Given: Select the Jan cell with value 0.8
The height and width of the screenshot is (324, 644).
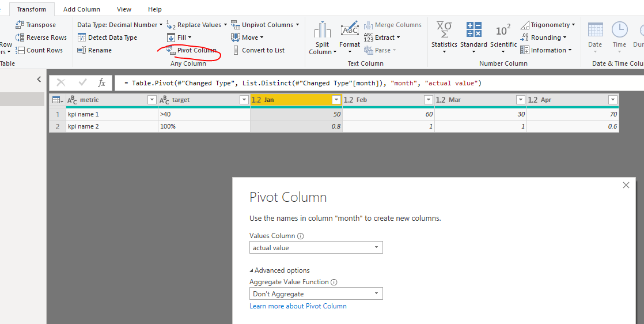Looking at the screenshot, I should [x=296, y=126].
